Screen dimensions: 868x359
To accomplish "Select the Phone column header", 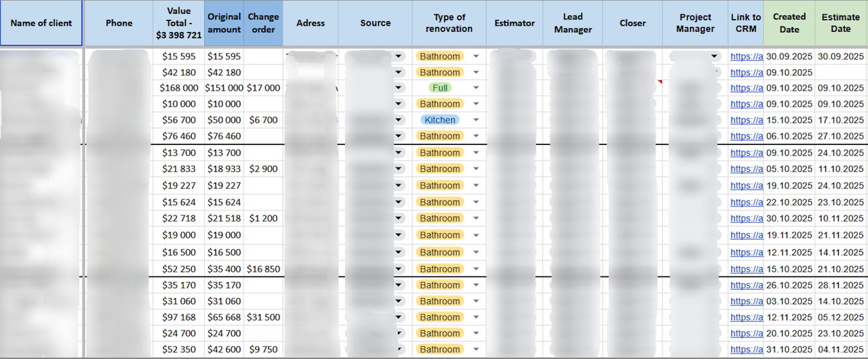I will pos(119,23).
